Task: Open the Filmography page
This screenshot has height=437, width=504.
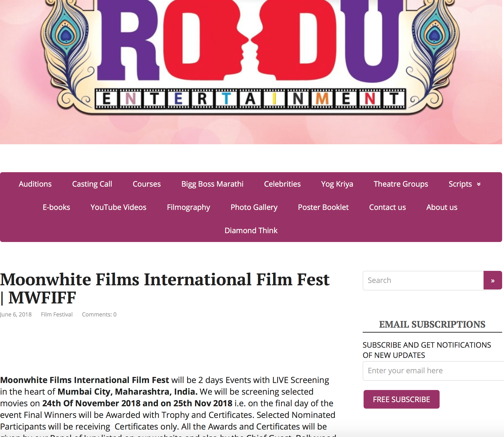Action: click(188, 207)
